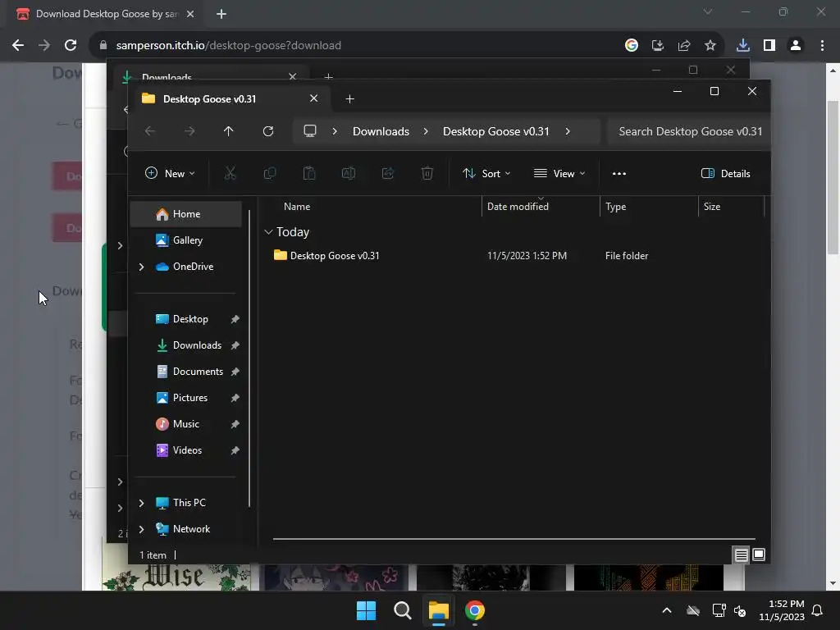This screenshot has height=630, width=840.
Task: Open pinned Pictures folder in sidebar
Action: pos(186,398)
